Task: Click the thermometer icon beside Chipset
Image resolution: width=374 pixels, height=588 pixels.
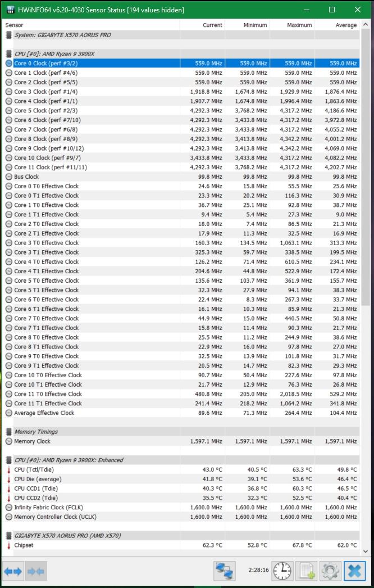Action: coord(9,545)
